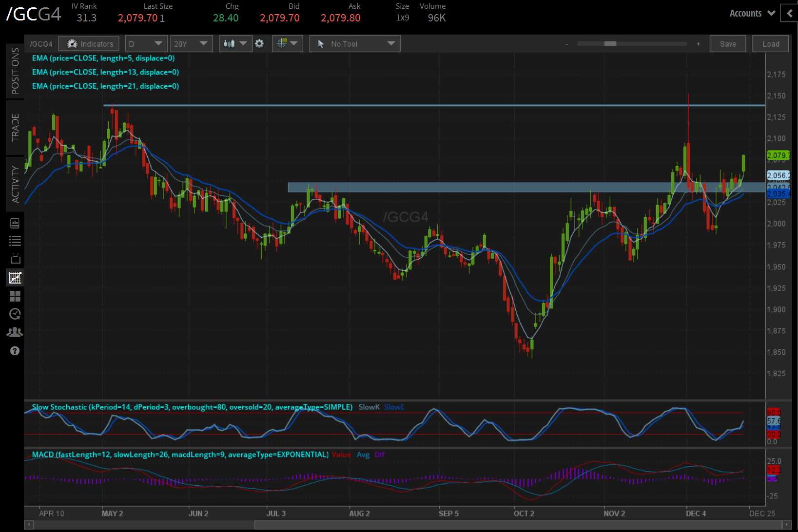Open the help question mark icon
This screenshot has height=532, width=798.
(x=15, y=351)
